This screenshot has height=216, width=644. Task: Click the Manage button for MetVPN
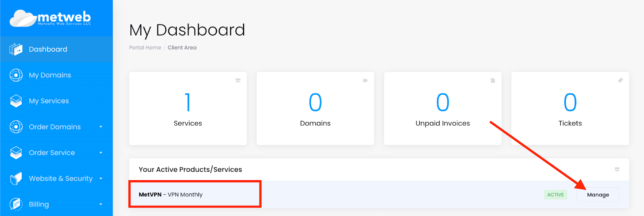598,195
